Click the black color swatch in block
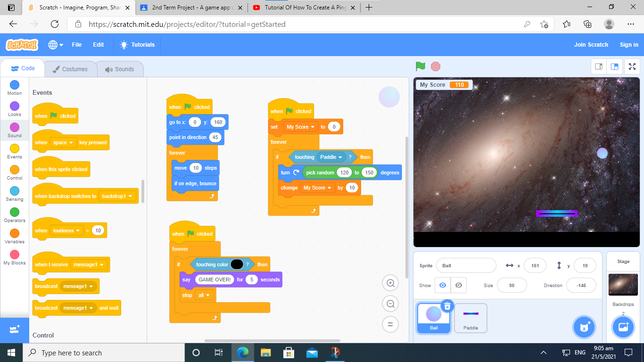This screenshot has height=362, width=644. [x=237, y=264]
